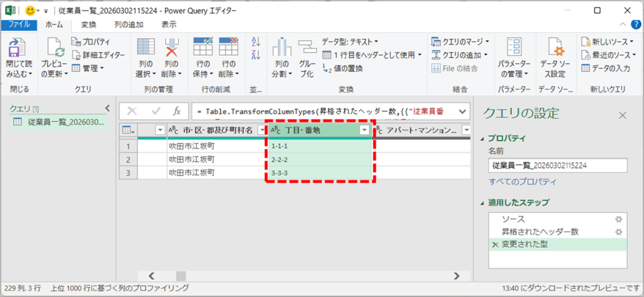Open the データ型: テキスト dropdown

pyautogui.click(x=350, y=41)
